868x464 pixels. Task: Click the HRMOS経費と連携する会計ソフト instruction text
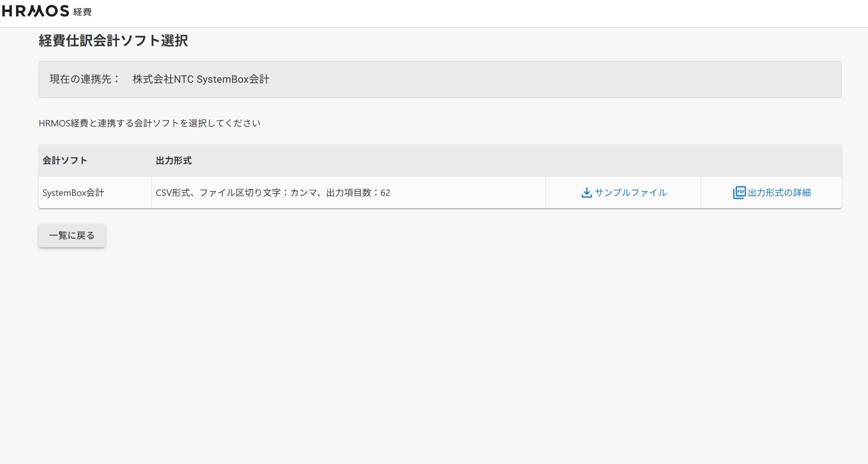tap(149, 123)
